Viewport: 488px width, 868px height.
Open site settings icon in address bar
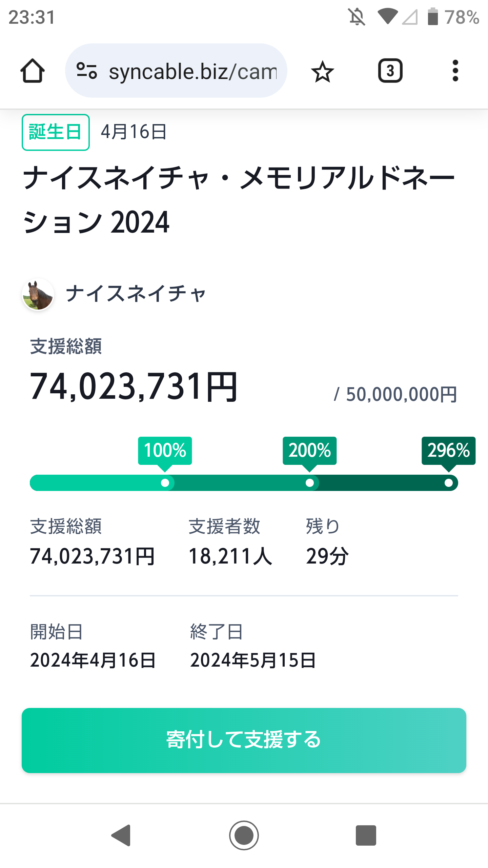(x=87, y=71)
